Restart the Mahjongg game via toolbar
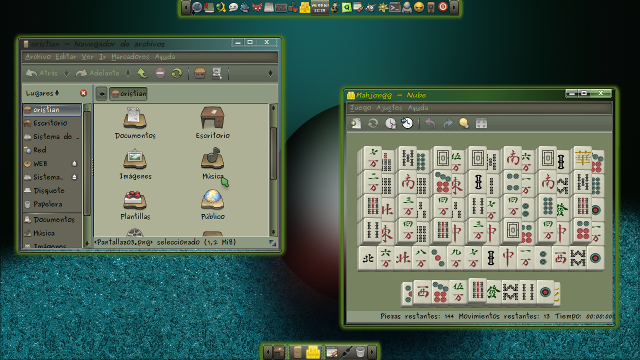Image resolution: width=640 pixels, height=360 pixels. click(x=373, y=123)
